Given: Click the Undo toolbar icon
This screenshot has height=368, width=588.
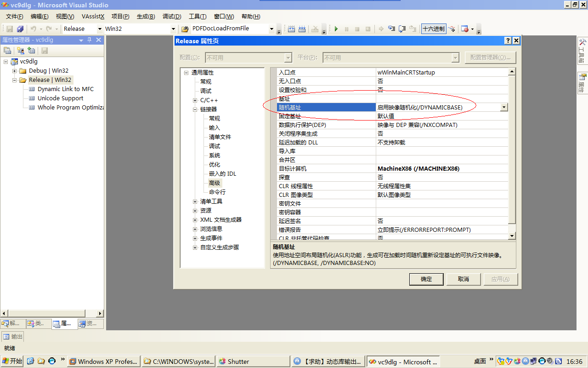Looking at the screenshot, I should click(34, 29).
